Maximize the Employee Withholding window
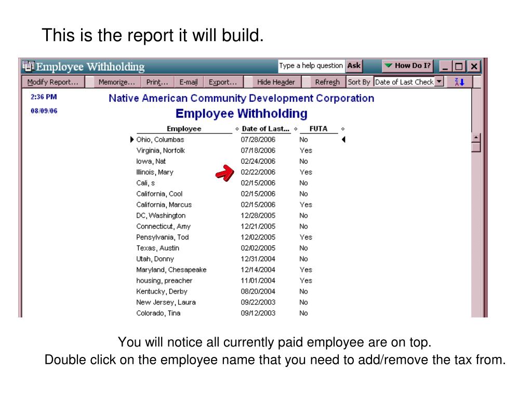This screenshot has height=399, width=532. [x=459, y=66]
